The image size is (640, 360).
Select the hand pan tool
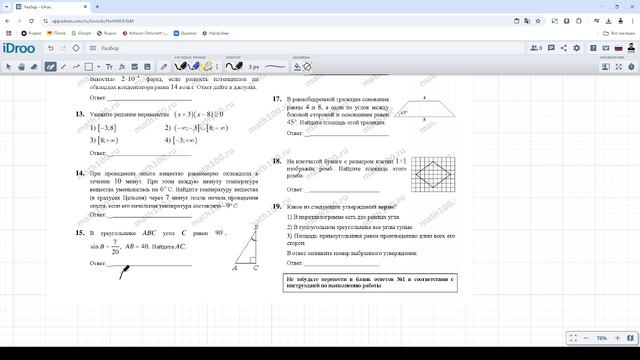pos(21,67)
